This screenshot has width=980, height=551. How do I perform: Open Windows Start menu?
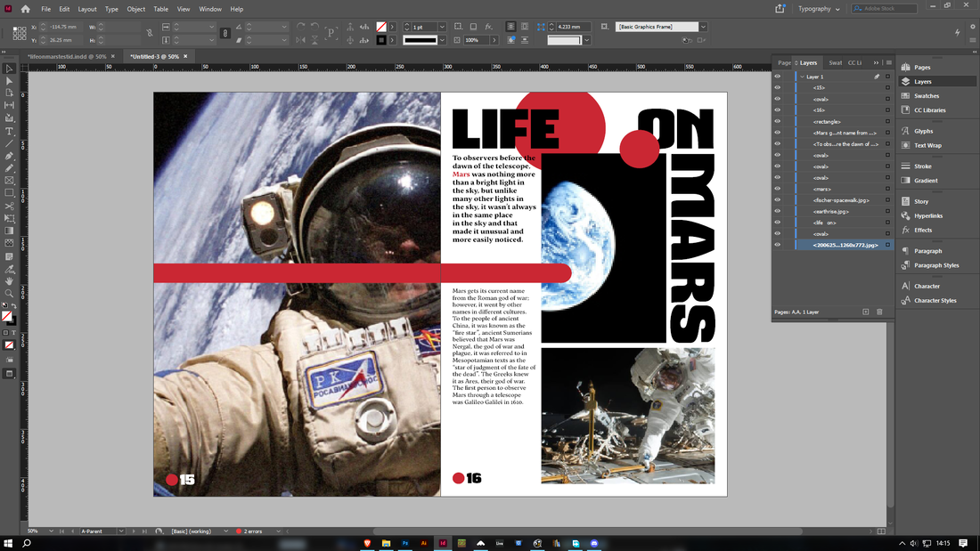click(8, 544)
